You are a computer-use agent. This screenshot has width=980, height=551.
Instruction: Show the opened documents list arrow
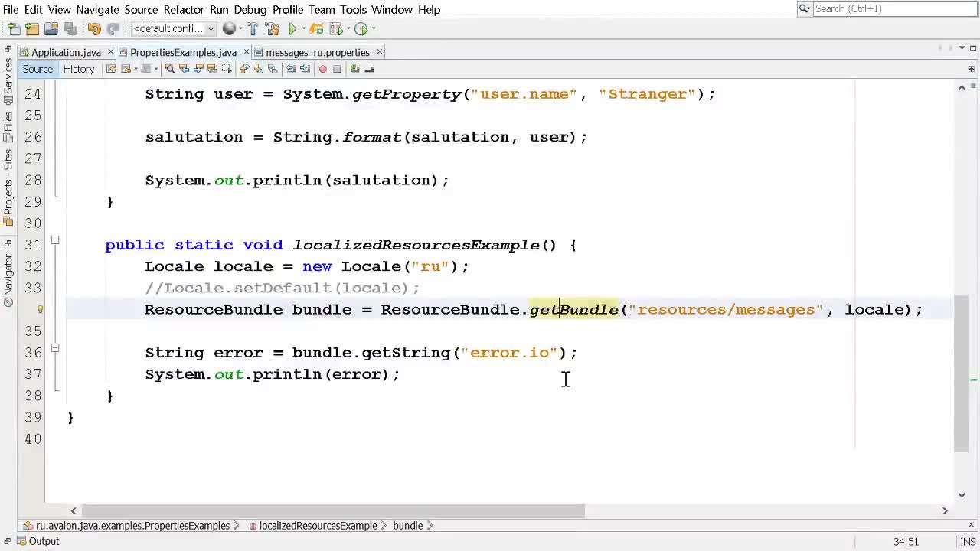pyautogui.click(x=962, y=48)
